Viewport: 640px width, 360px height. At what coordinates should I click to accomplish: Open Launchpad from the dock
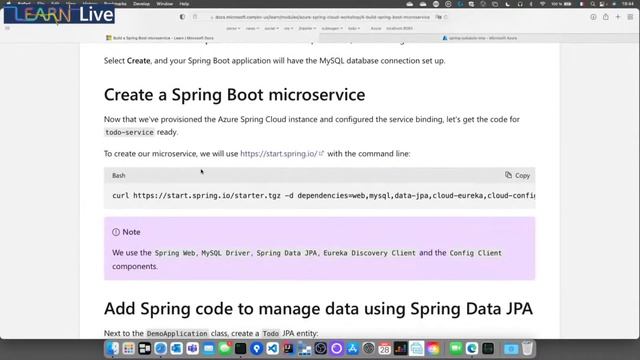(129, 349)
